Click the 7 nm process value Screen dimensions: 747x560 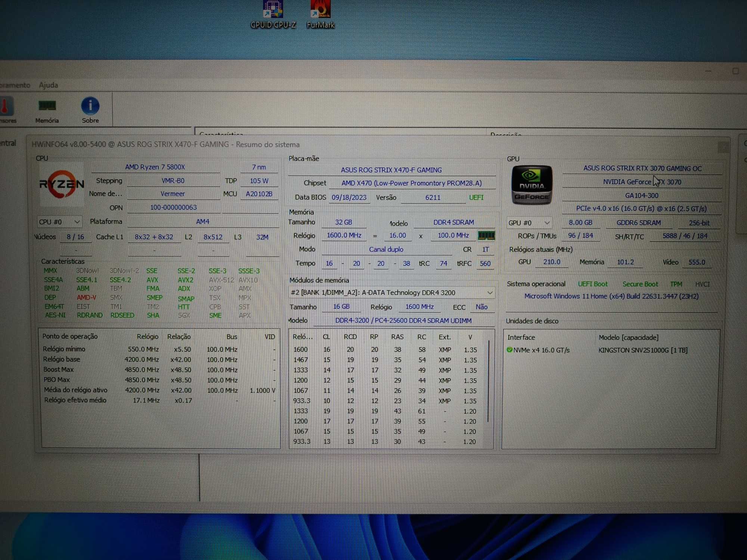pos(259,168)
